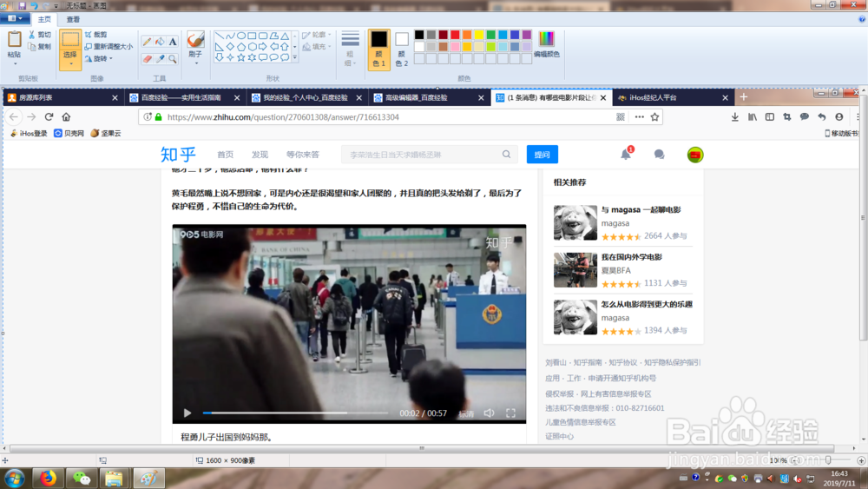
Task: Bookmark page with the star icon
Action: click(x=654, y=117)
